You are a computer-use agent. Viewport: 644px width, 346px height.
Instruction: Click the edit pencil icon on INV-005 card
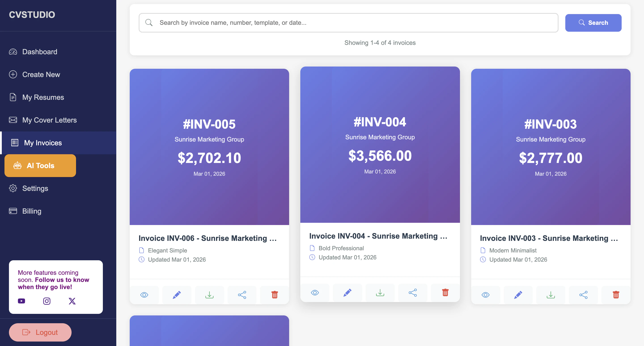177,295
